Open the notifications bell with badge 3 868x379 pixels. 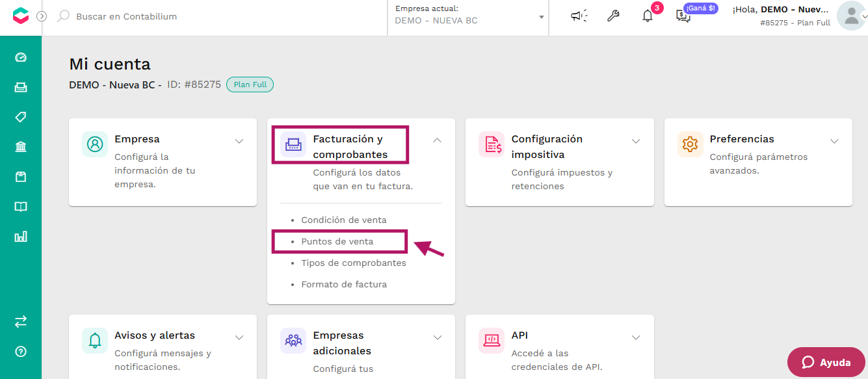[x=648, y=16]
